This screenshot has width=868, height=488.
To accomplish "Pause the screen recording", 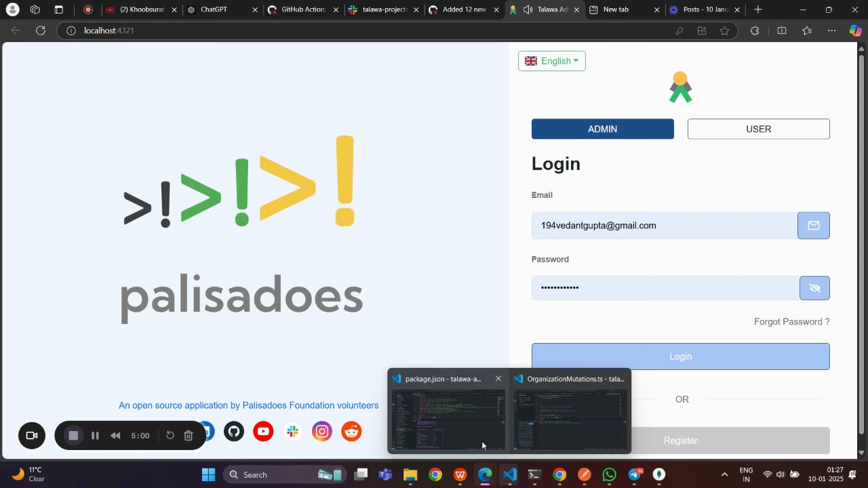I will click(95, 435).
